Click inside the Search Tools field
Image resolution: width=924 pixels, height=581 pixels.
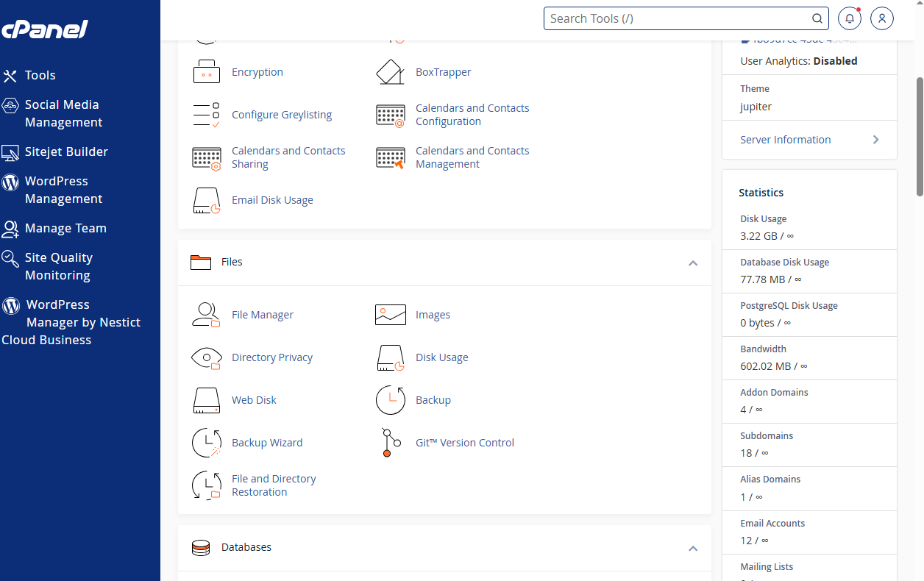pyautogui.click(x=677, y=18)
